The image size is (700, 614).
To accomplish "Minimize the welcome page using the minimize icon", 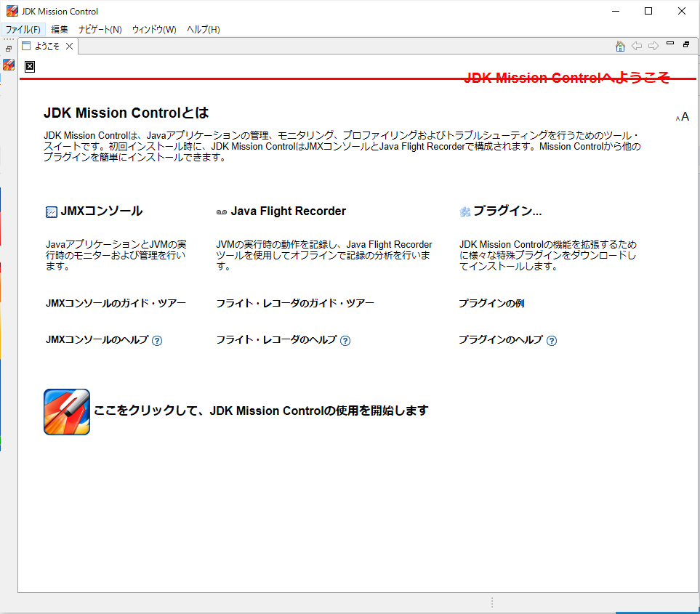I will coord(669,44).
